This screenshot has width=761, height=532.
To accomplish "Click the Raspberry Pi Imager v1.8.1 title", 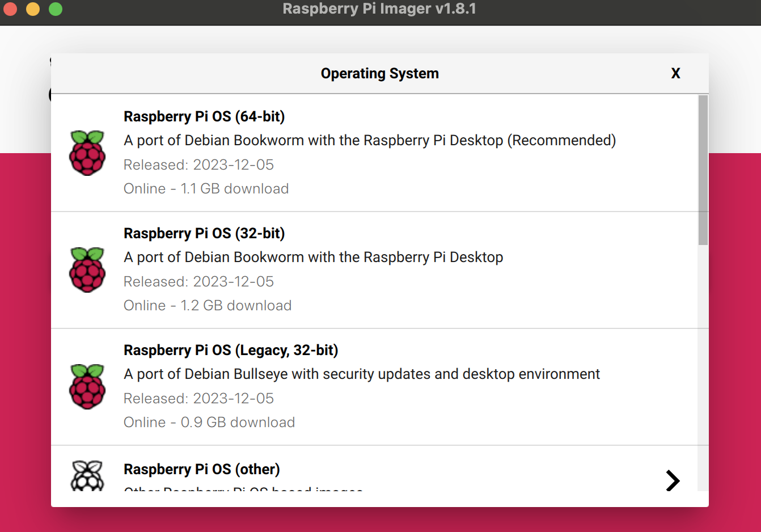I will 379,9.
